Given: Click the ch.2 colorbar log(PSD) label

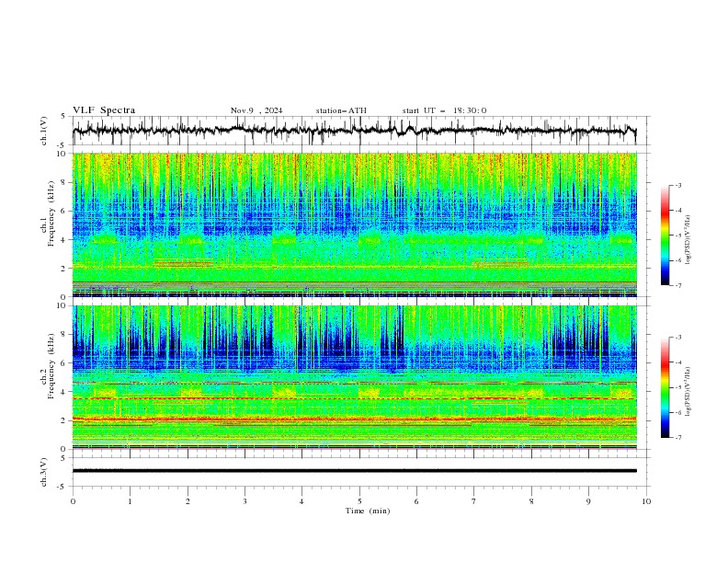Looking at the screenshot, I should click(688, 392).
